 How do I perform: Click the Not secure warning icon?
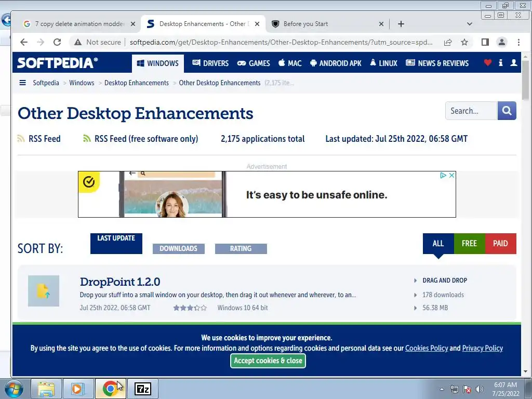(x=78, y=42)
